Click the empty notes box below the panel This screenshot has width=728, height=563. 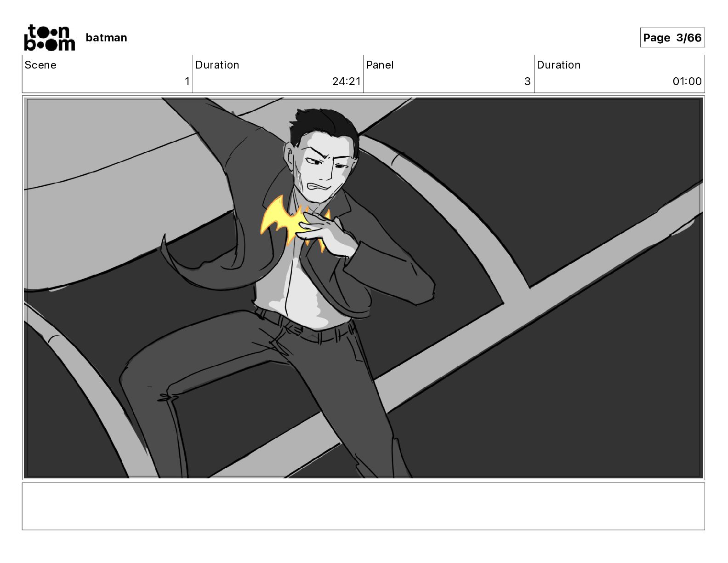click(x=363, y=506)
